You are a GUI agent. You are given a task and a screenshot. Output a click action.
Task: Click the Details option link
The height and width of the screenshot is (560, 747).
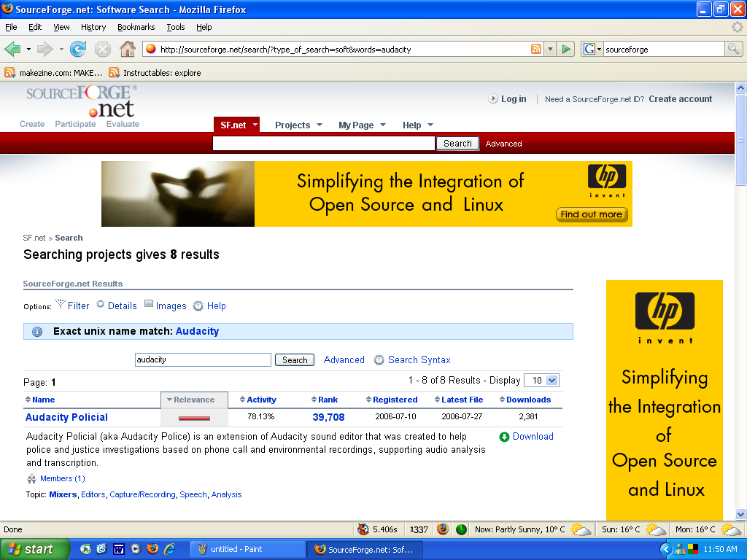click(122, 306)
